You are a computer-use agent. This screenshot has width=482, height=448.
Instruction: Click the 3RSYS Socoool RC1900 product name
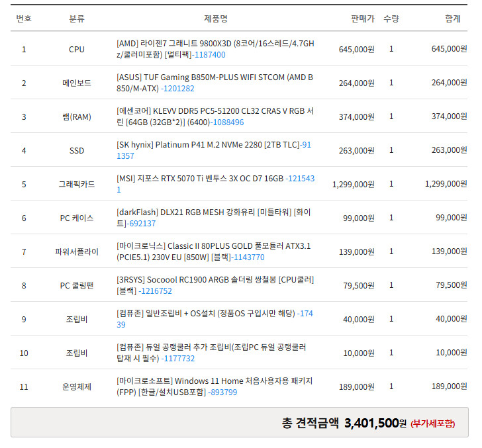click(x=215, y=285)
